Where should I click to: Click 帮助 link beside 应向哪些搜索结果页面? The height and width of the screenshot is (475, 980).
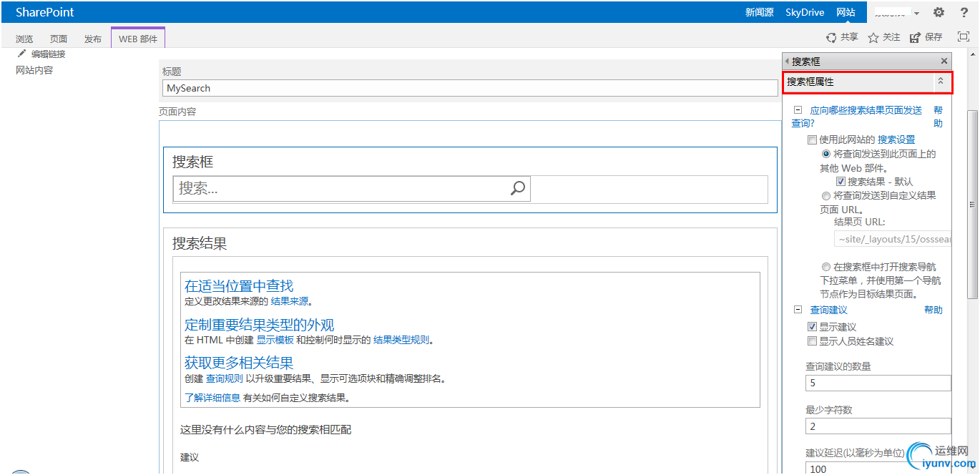(x=939, y=117)
